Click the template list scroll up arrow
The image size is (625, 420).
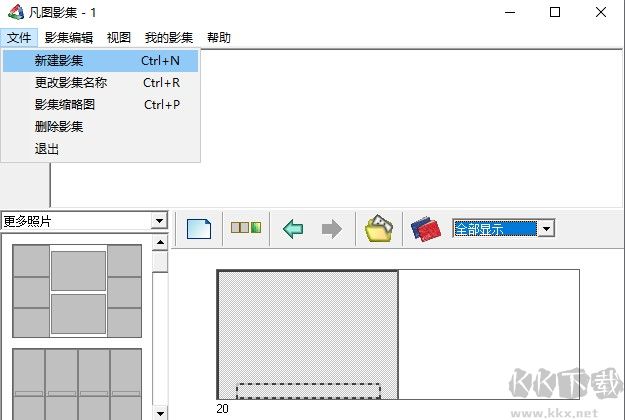click(x=160, y=242)
